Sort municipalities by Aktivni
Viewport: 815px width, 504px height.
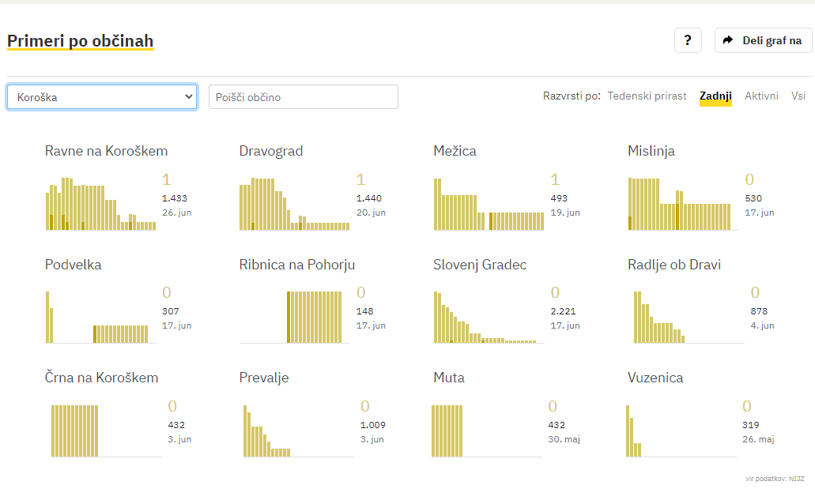pyautogui.click(x=761, y=96)
